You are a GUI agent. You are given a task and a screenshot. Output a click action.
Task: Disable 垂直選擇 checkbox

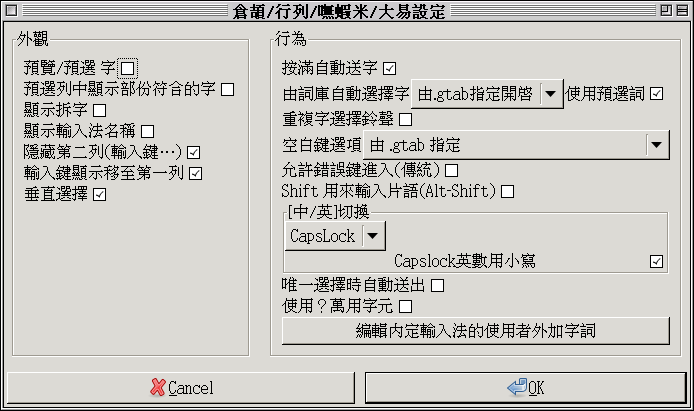click(99, 194)
